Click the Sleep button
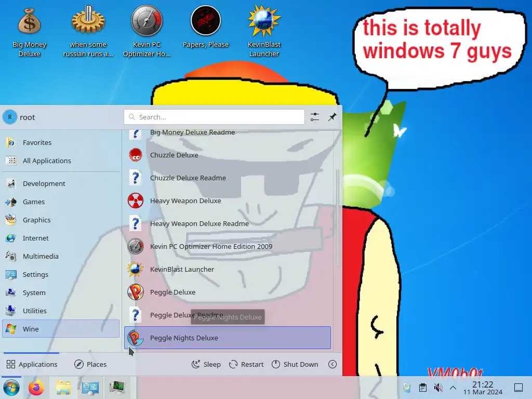 206,364
